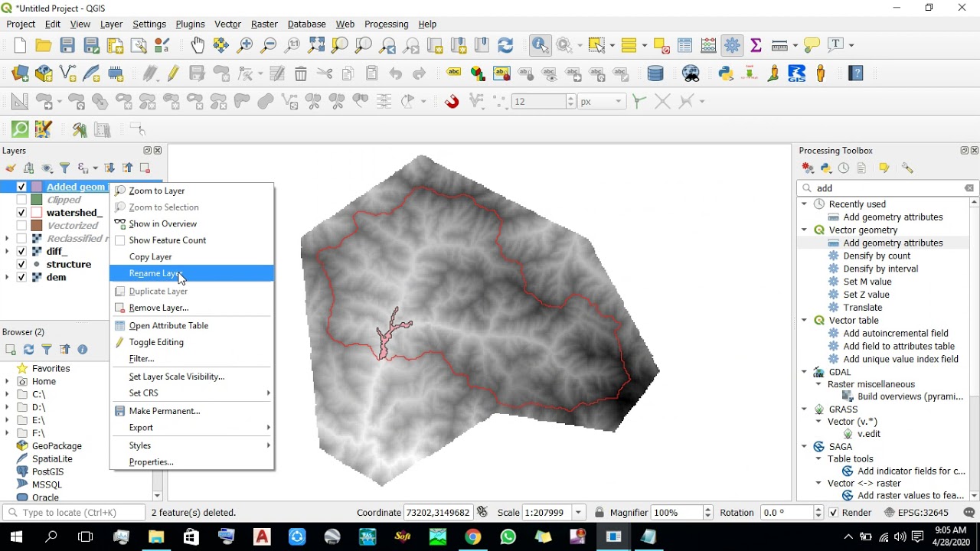
Task: Open toolbox options wrench icon
Action: (x=907, y=168)
